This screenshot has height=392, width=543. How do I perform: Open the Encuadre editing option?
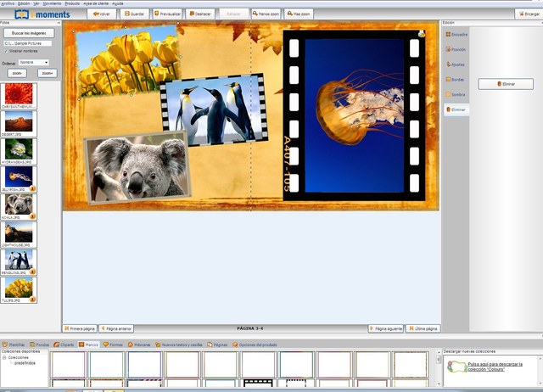[456, 35]
